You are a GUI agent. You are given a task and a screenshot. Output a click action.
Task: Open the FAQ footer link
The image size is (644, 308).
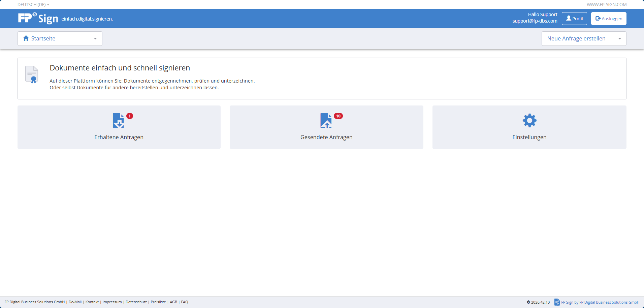[x=185, y=302]
